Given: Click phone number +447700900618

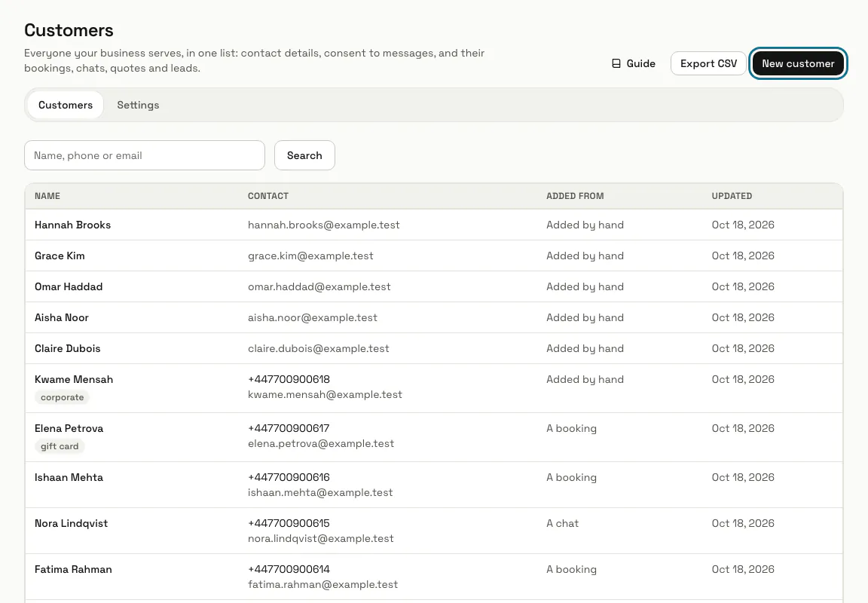Looking at the screenshot, I should [289, 379].
